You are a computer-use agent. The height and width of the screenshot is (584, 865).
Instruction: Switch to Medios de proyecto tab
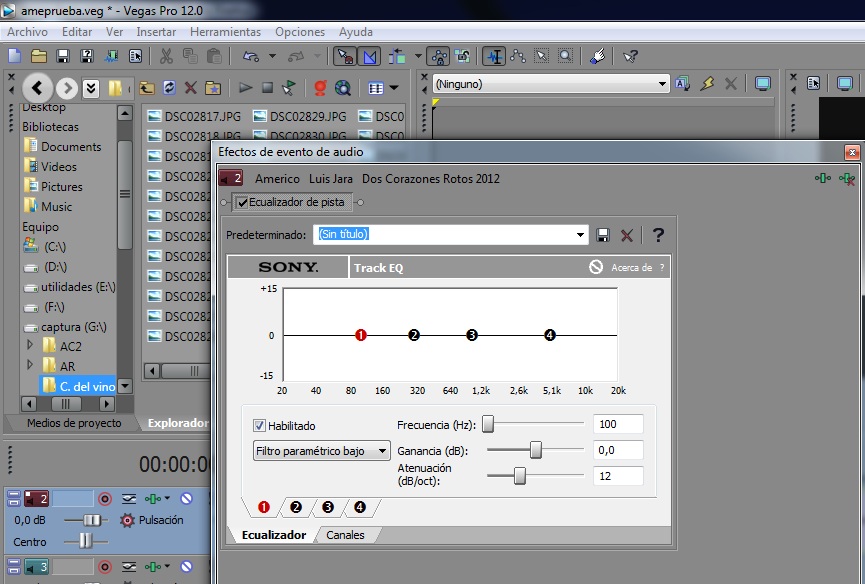pyautogui.click(x=74, y=423)
